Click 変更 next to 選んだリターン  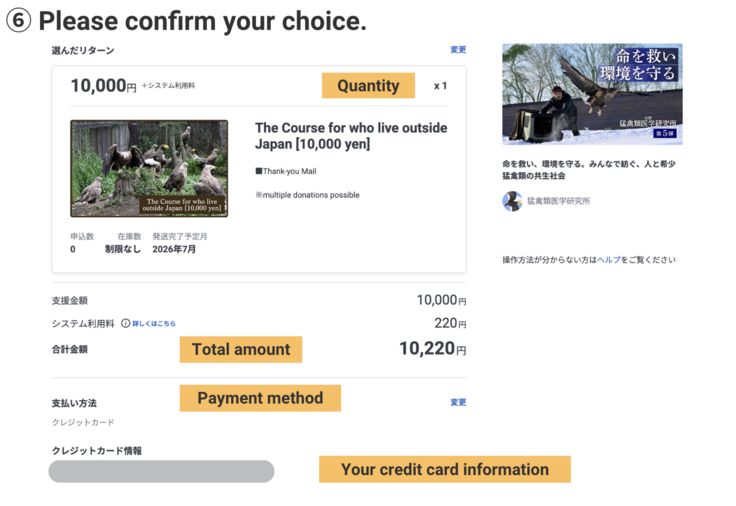tap(458, 50)
